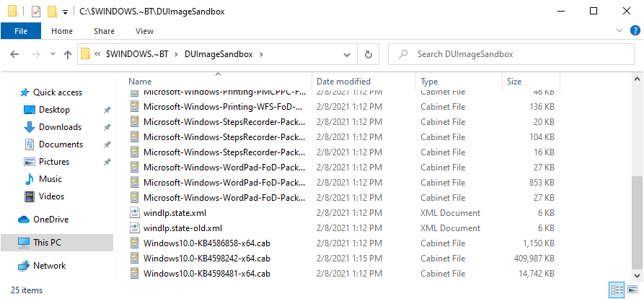Switch to the Share ribbon tab
Screen dimensions: 644x299
[x=104, y=31]
